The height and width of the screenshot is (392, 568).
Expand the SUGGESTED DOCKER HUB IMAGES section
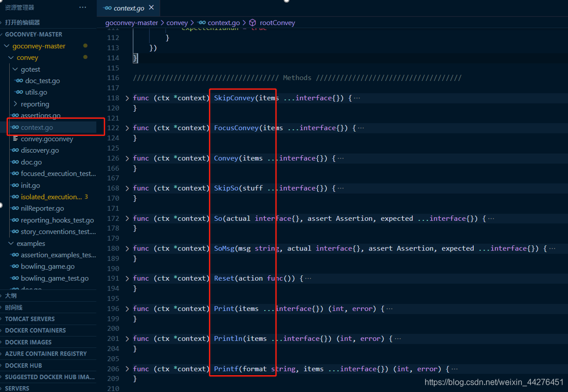(x=50, y=377)
